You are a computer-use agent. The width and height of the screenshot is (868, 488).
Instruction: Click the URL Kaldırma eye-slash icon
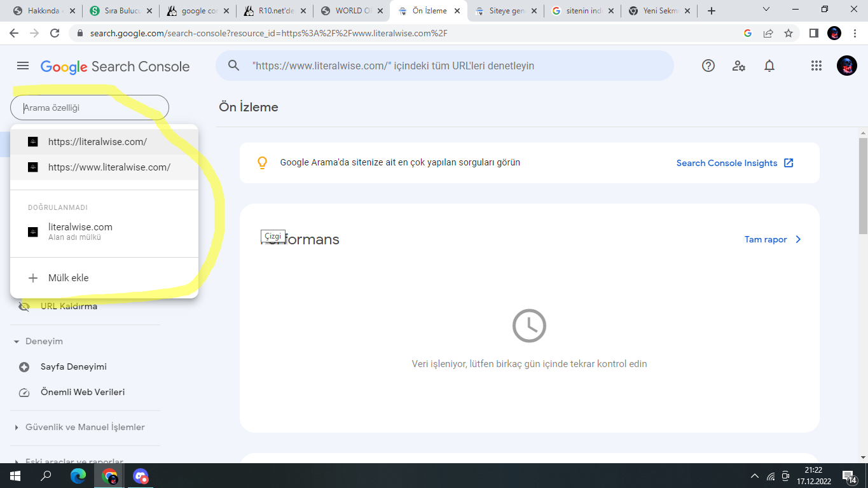[24, 307]
